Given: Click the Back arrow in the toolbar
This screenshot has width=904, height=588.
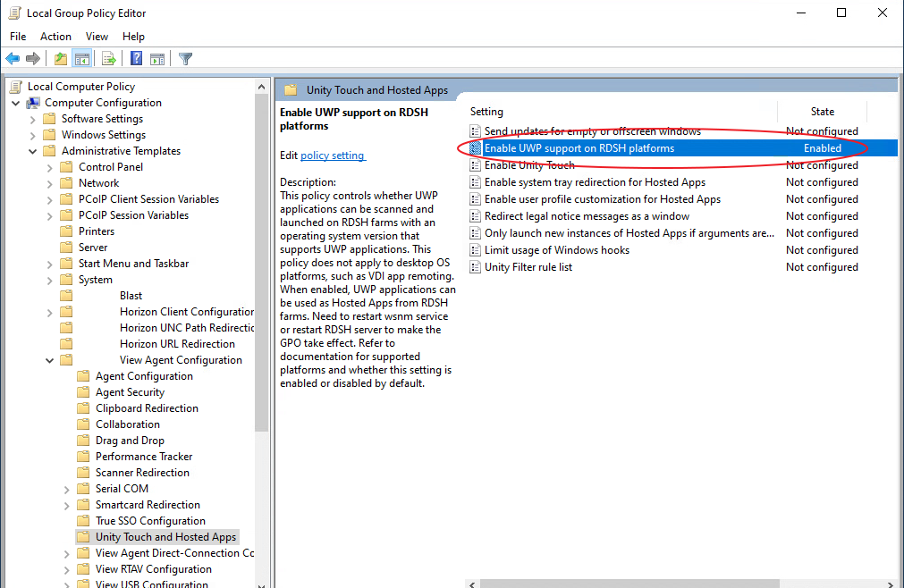Looking at the screenshot, I should click(13, 59).
